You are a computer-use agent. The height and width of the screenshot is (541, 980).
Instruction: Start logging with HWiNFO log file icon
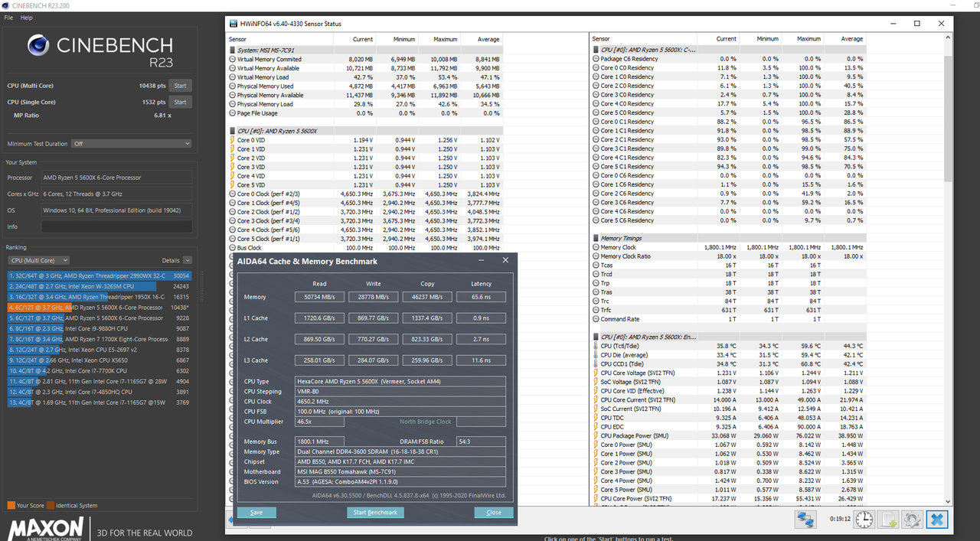(x=888, y=520)
